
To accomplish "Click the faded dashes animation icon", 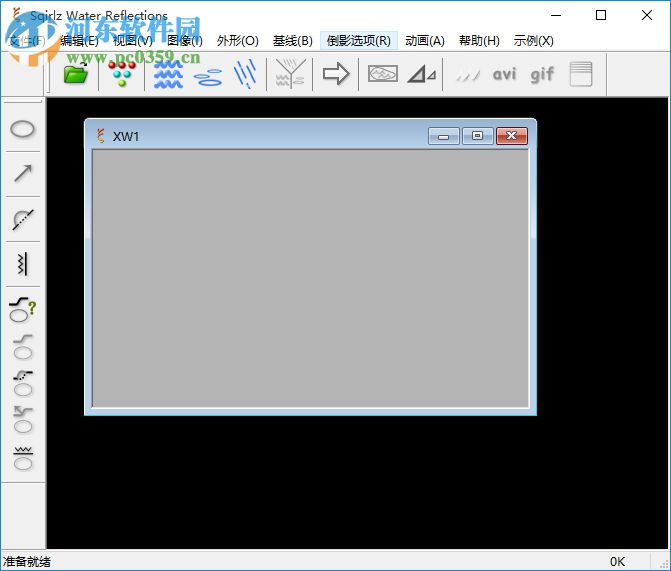I will tap(467, 76).
